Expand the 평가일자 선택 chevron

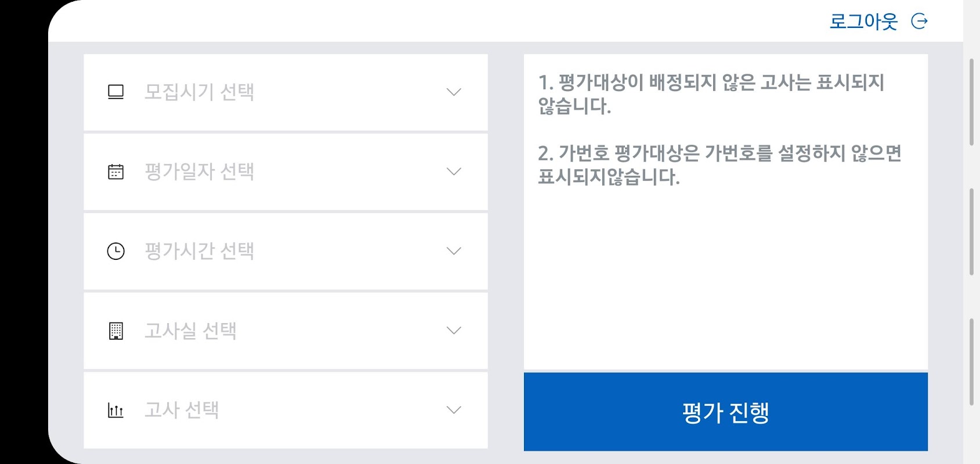tap(454, 172)
